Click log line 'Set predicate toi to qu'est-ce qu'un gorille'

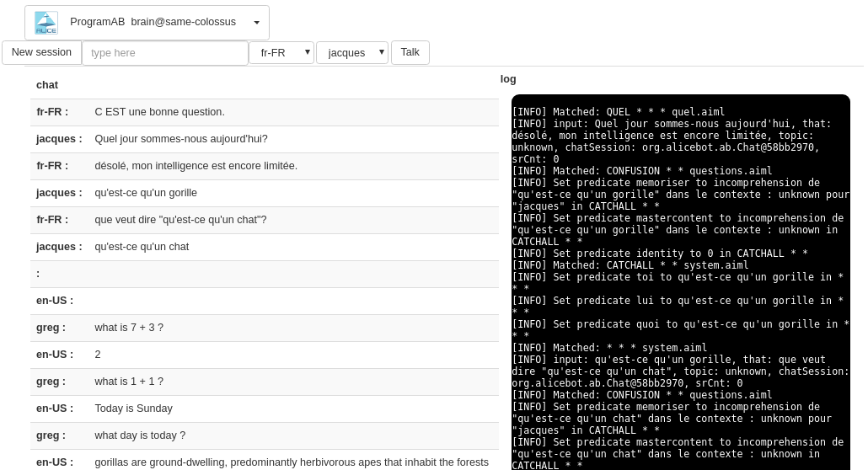pos(678,283)
